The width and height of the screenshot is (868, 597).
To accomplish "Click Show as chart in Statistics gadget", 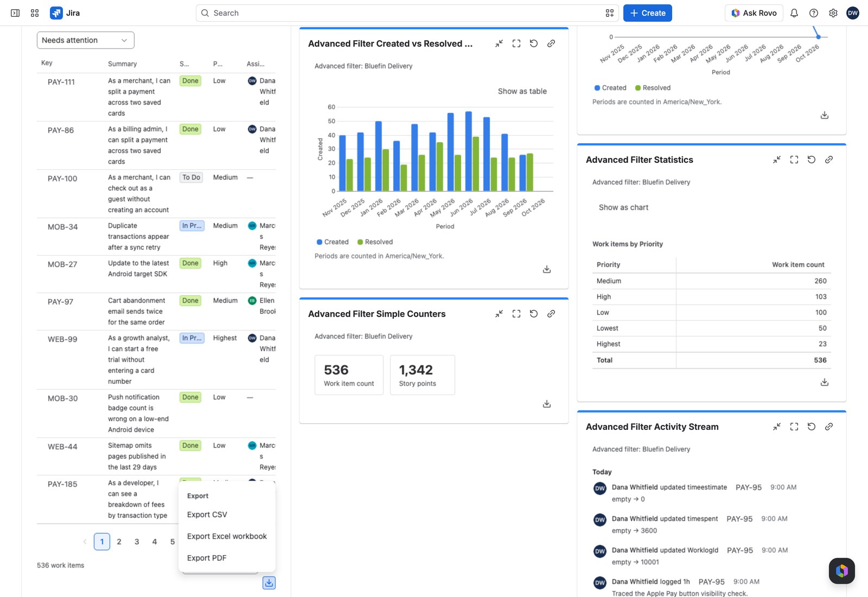I will (623, 207).
